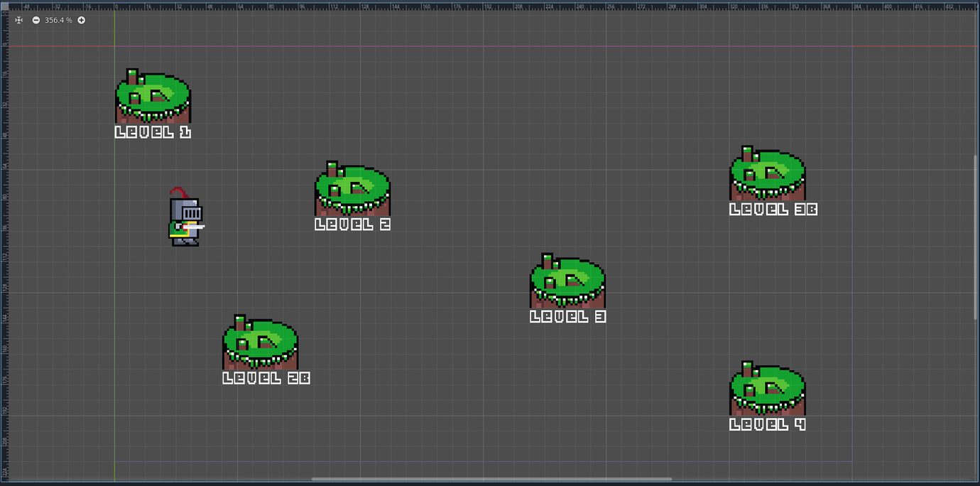Zoom in with the plus icon
The image size is (980, 486).
(82, 20)
